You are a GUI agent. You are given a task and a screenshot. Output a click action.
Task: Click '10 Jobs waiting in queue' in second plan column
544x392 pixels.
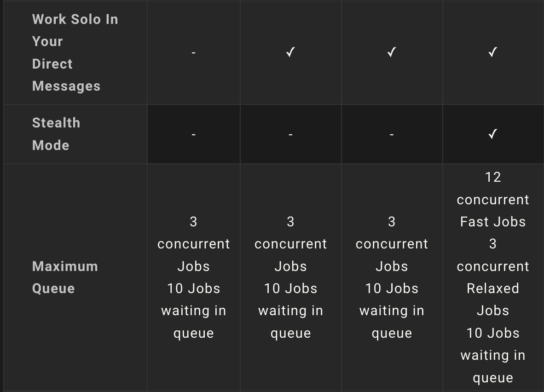(290, 311)
